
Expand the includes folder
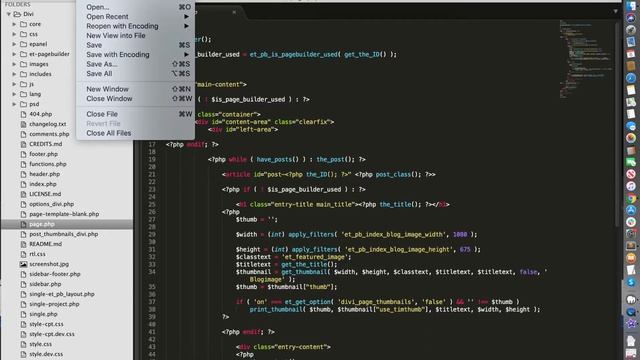pyautogui.click(x=14, y=74)
